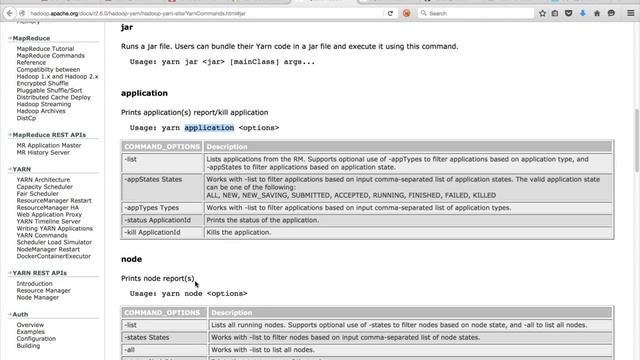Open NodeManager Restart link
This screenshot has height=360, width=640.
[48, 249]
